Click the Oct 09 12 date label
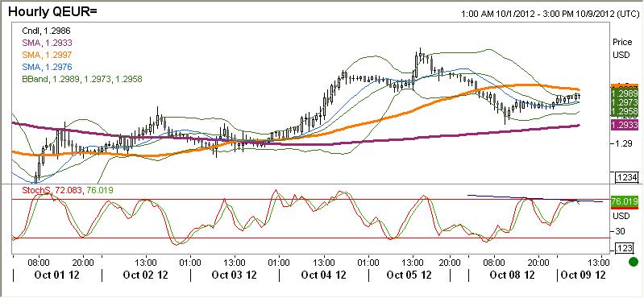The height and width of the screenshot is (298, 644). (x=584, y=275)
